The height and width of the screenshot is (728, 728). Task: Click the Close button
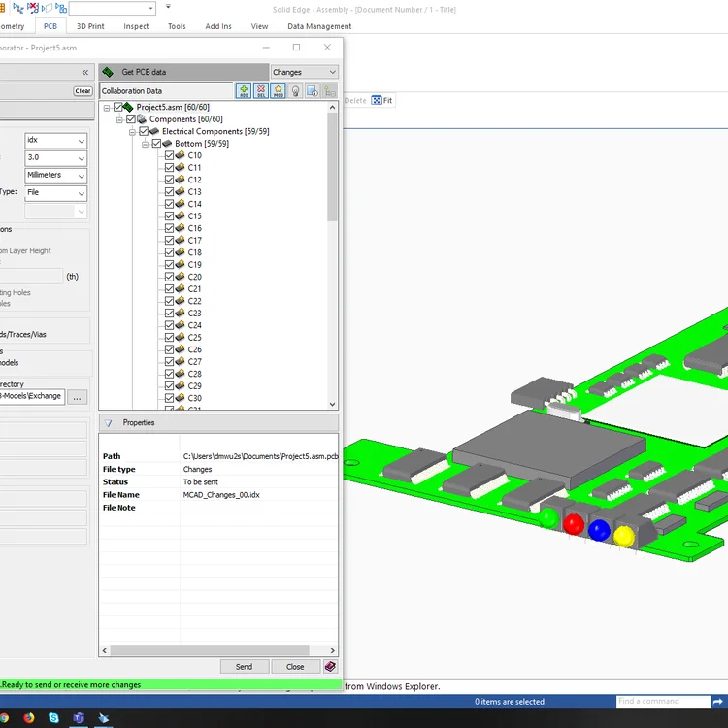[295, 666]
